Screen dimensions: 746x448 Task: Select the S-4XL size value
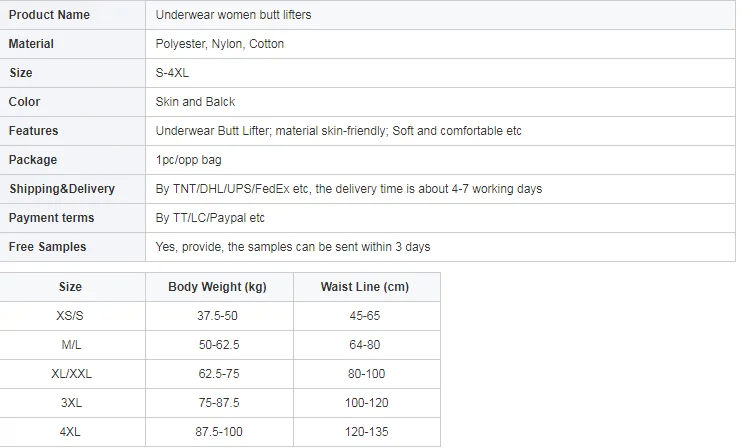pyautogui.click(x=172, y=73)
